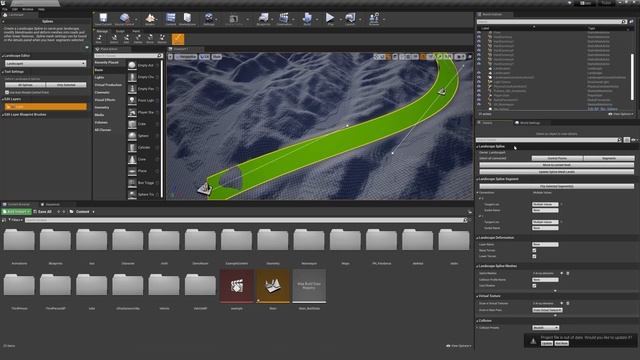Click the Segments select button
This screenshot has height=360, width=640.
point(609,158)
